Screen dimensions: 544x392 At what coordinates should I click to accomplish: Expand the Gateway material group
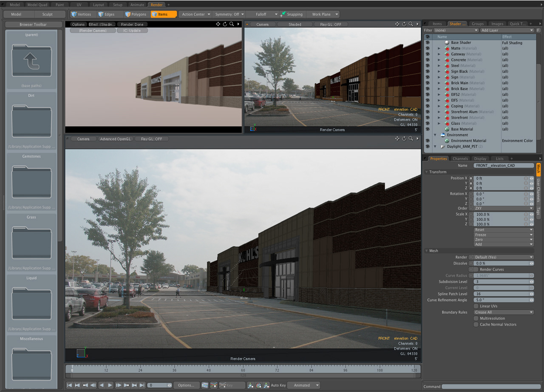coord(439,54)
